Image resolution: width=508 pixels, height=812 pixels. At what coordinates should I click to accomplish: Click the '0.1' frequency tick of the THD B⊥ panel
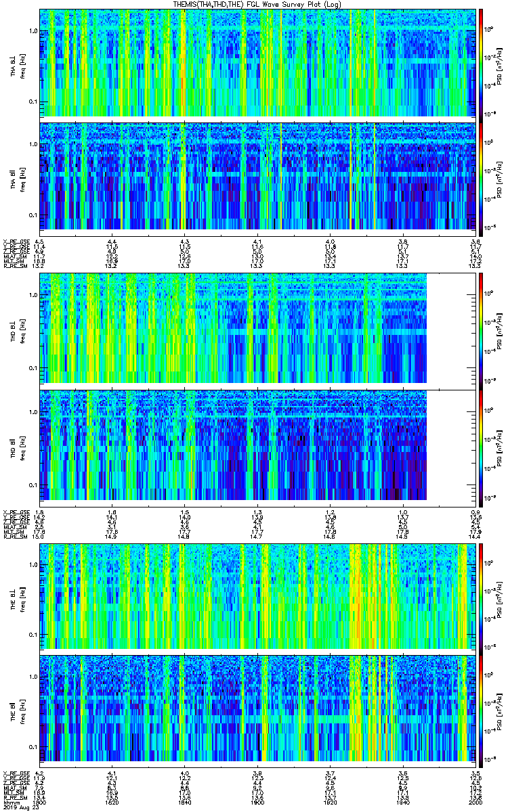pyautogui.click(x=33, y=369)
